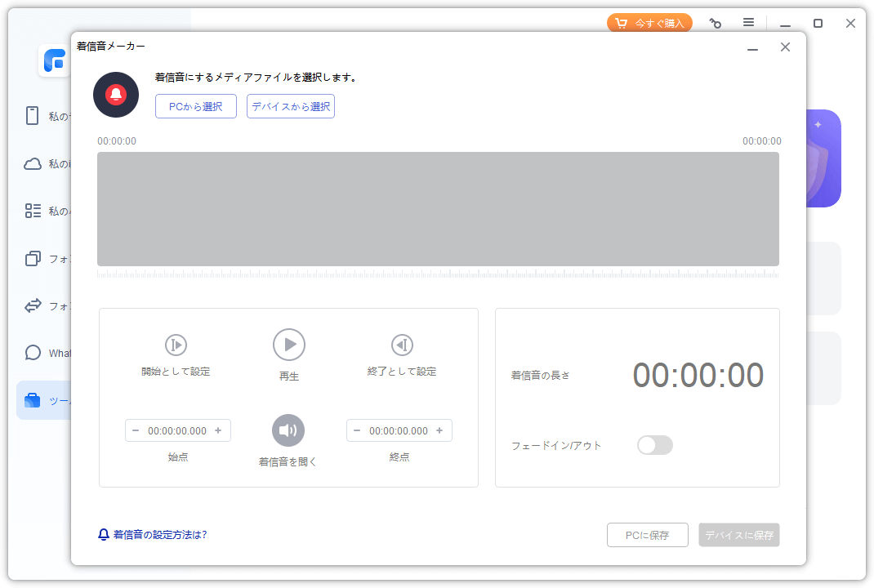Click the play (再生) button
This screenshot has width=874, height=588.
288,345
